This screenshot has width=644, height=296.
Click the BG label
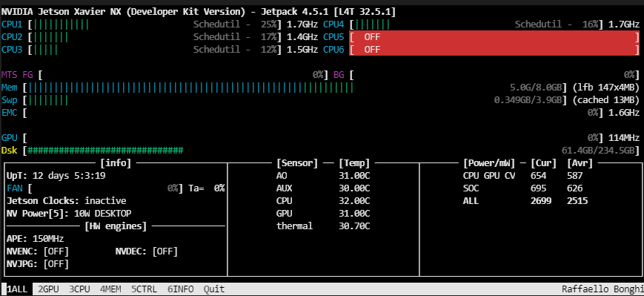pos(339,75)
